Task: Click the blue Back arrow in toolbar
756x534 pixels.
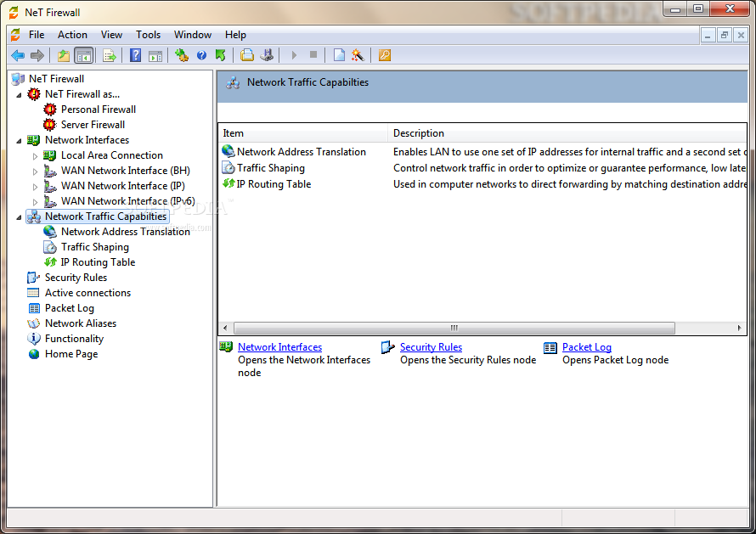Action: pyautogui.click(x=18, y=55)
